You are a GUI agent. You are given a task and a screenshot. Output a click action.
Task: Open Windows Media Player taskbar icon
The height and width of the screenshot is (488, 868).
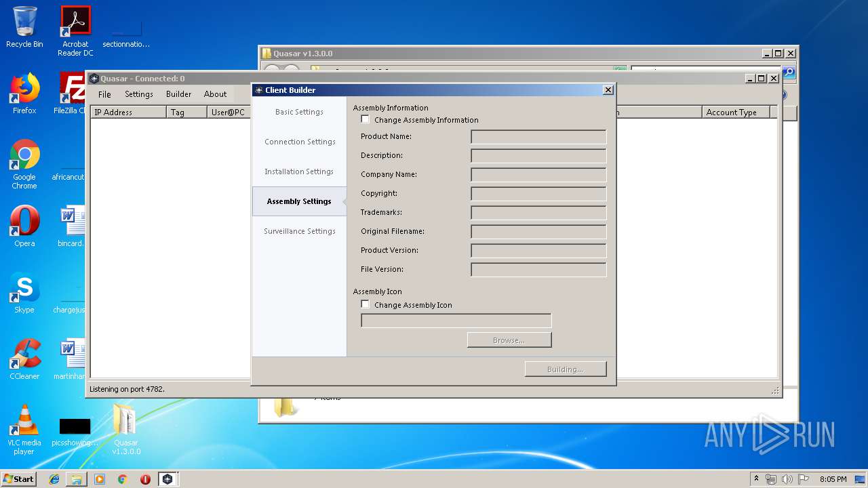100,479
